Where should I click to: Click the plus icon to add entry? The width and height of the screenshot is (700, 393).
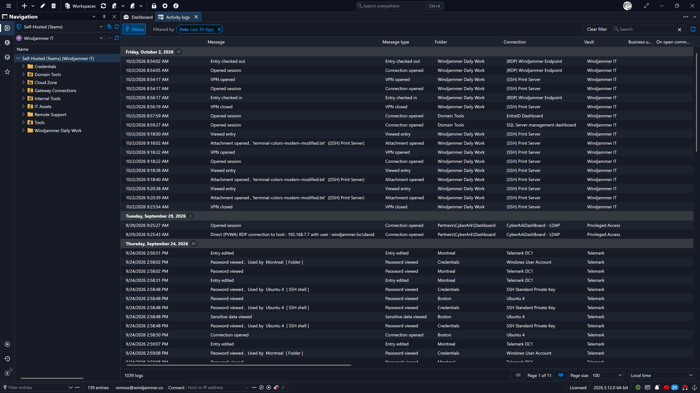(x=24, y=6)
